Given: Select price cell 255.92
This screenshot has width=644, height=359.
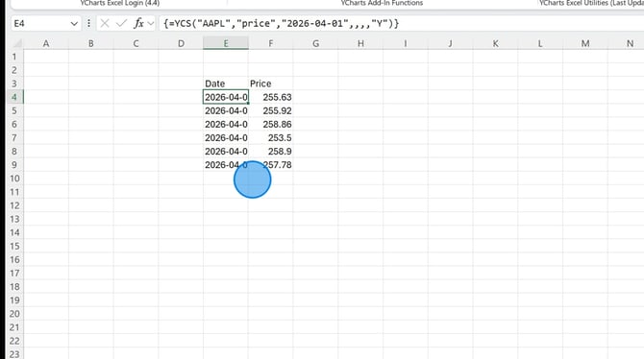Looking at the screenshot, I should coord(271,110).
